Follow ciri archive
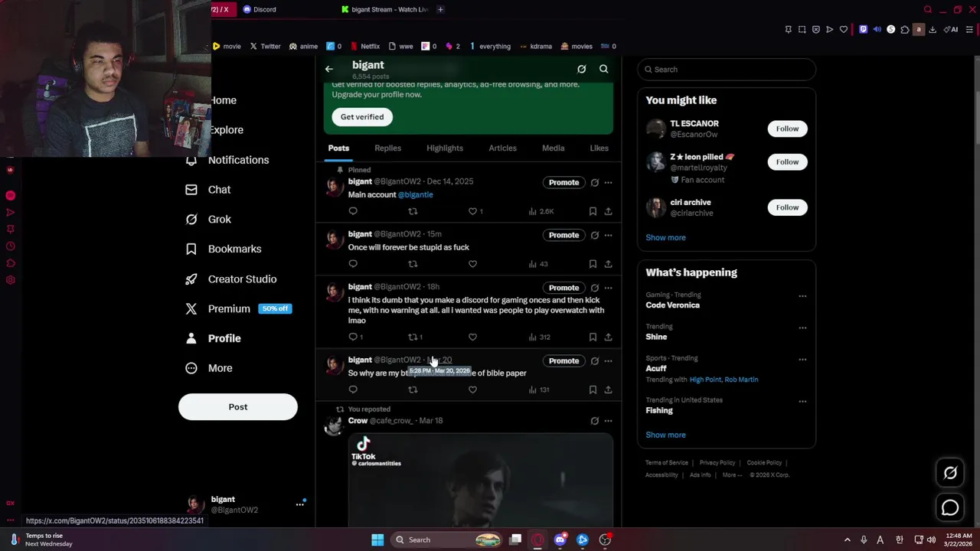Screen dimensions: 980x551 tap(787, 207)
